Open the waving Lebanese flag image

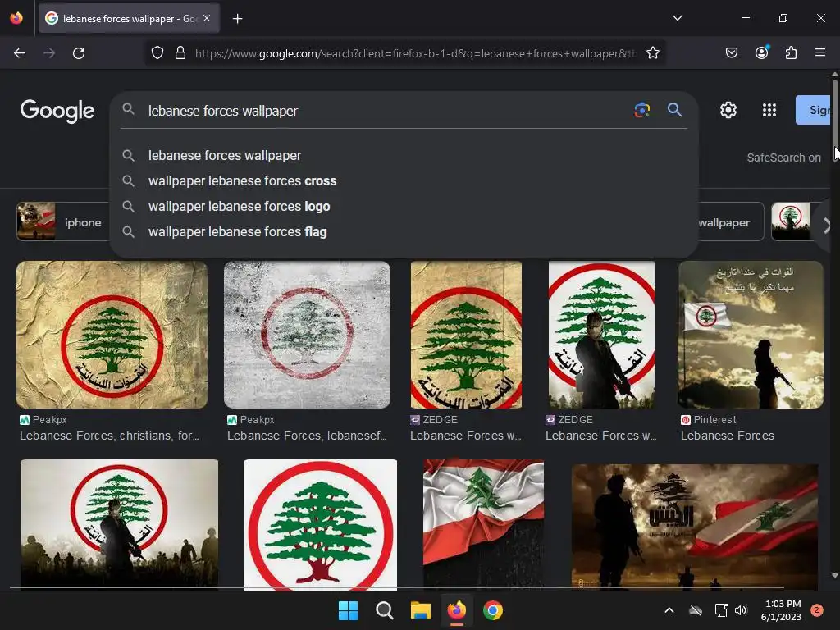click(483, 524)
